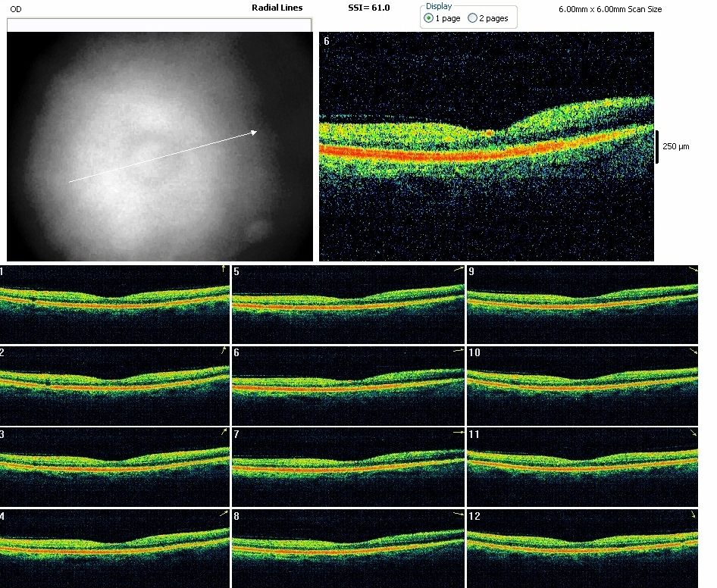Choose radial scan thumbnail number 5
Screen dimensions: 717x588
347,304
